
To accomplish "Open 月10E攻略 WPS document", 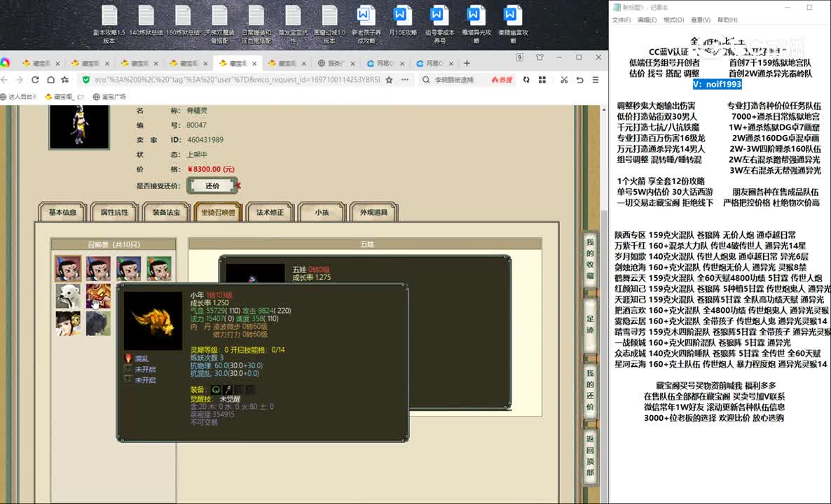I will point(403,20).
